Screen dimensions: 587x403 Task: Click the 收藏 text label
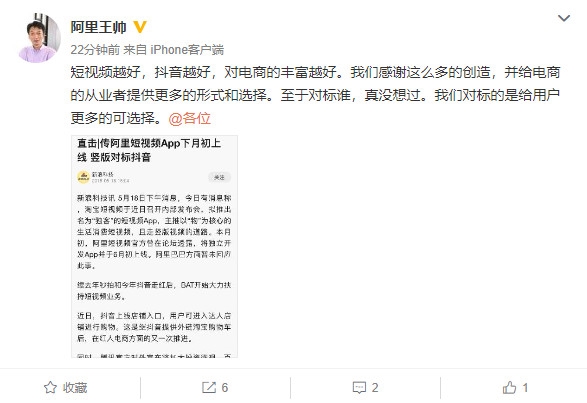click(x=75, y=388)
